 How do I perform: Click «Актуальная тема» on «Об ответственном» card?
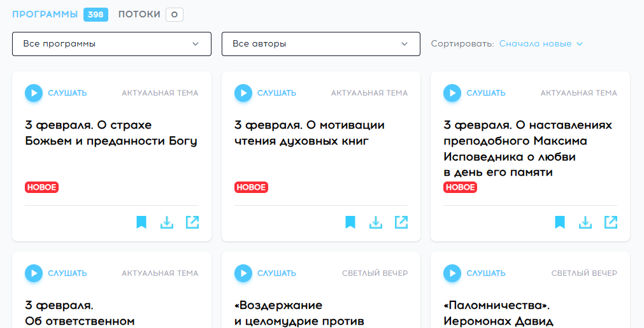pos(160,273)
